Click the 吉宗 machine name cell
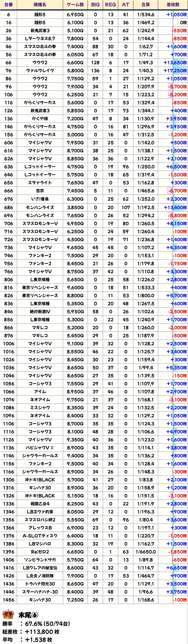This screenshot has width=188, height=644. [40, 191]
